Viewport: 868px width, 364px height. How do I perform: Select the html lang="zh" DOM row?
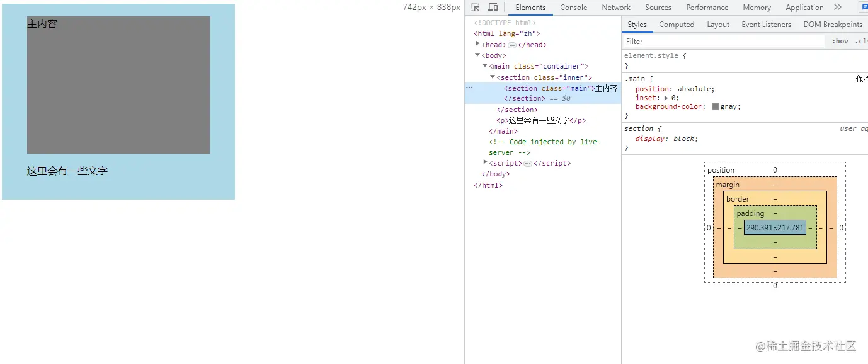point(506,34)
